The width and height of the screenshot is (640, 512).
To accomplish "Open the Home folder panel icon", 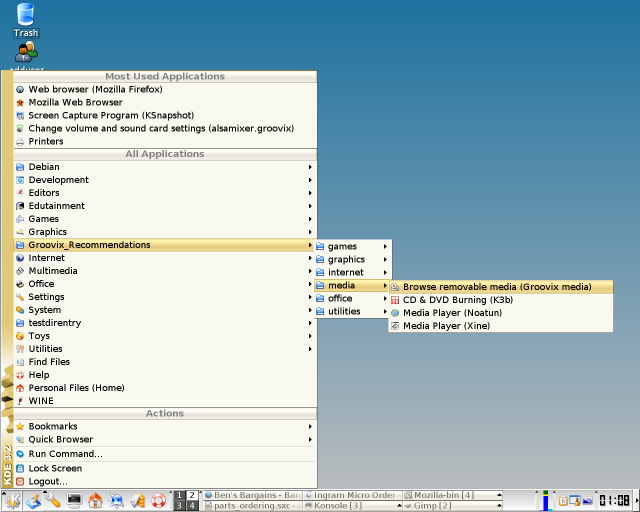I will (x=96, y=501).
